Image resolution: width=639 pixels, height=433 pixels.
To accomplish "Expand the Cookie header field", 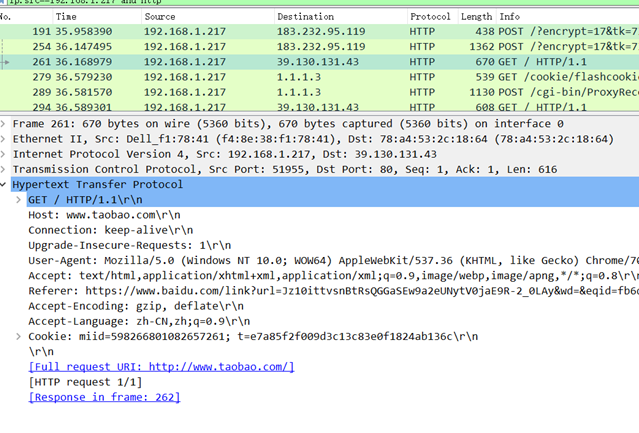I will pos(18,336).
